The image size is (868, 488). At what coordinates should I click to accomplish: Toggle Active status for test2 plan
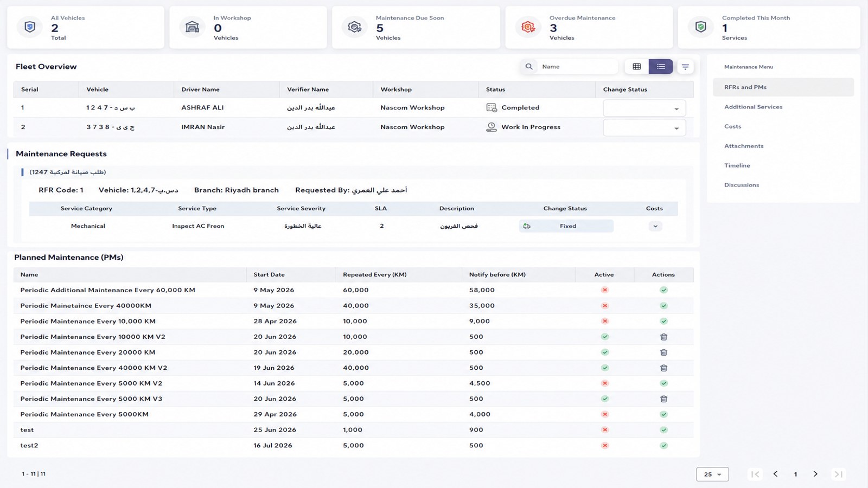pos(605,446)
